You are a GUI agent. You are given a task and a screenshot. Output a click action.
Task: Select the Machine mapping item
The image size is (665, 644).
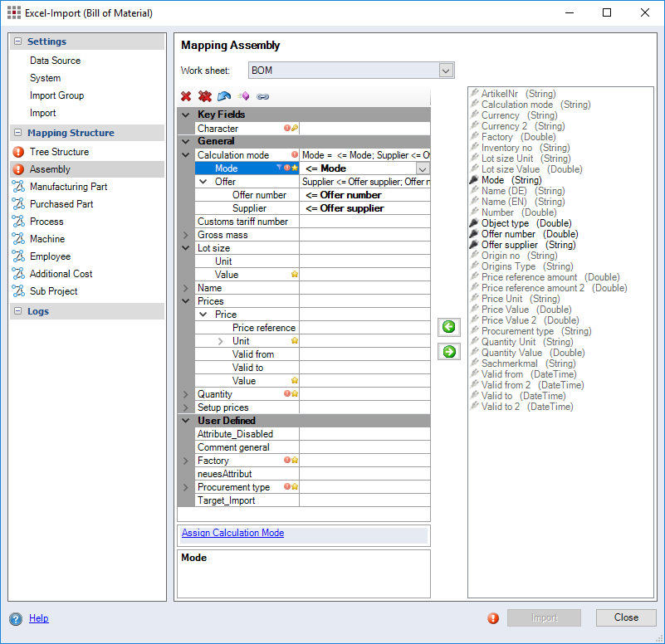[x=47, y=239]
